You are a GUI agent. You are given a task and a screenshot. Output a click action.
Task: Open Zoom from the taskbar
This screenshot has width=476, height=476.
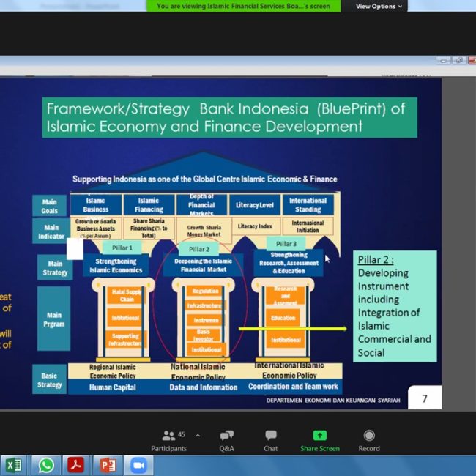[x=138, y=465]
